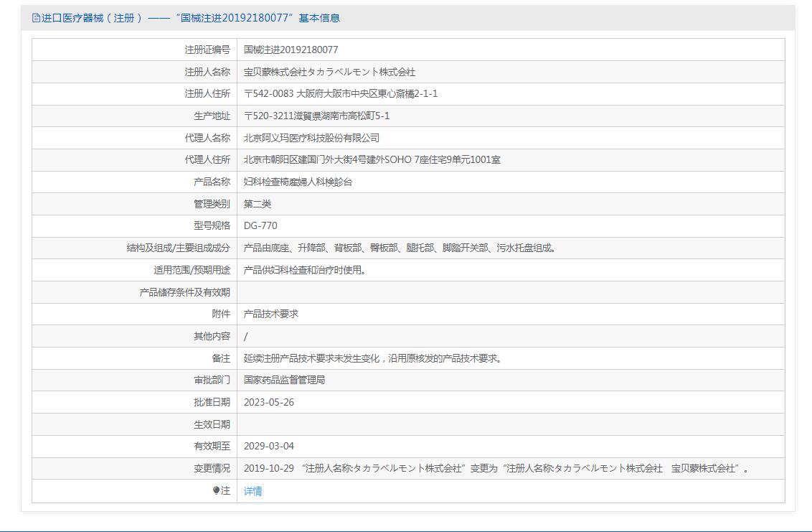Click management category 第二类 value
Screen dimensions: 812x532
click(258, 204)
